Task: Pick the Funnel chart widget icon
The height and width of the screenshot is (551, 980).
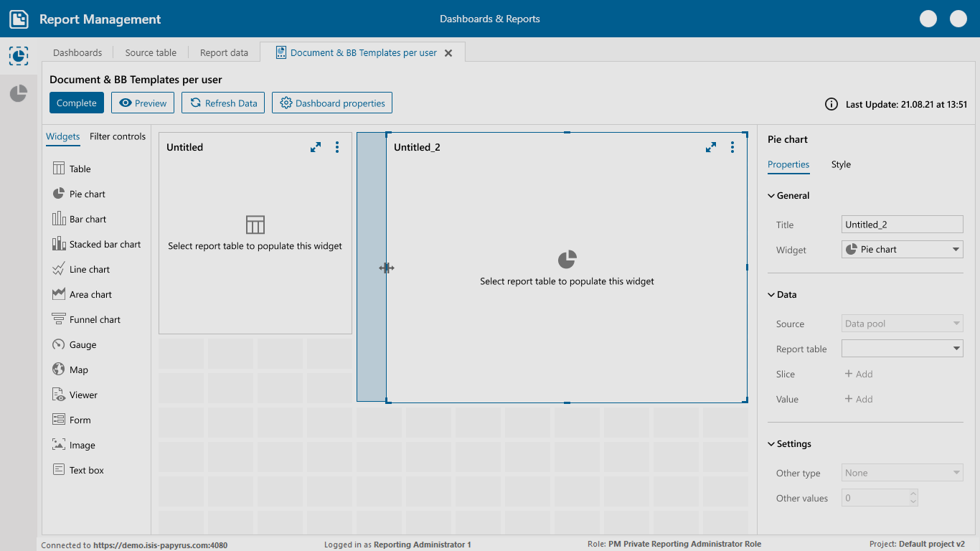Action: [59, 320]
